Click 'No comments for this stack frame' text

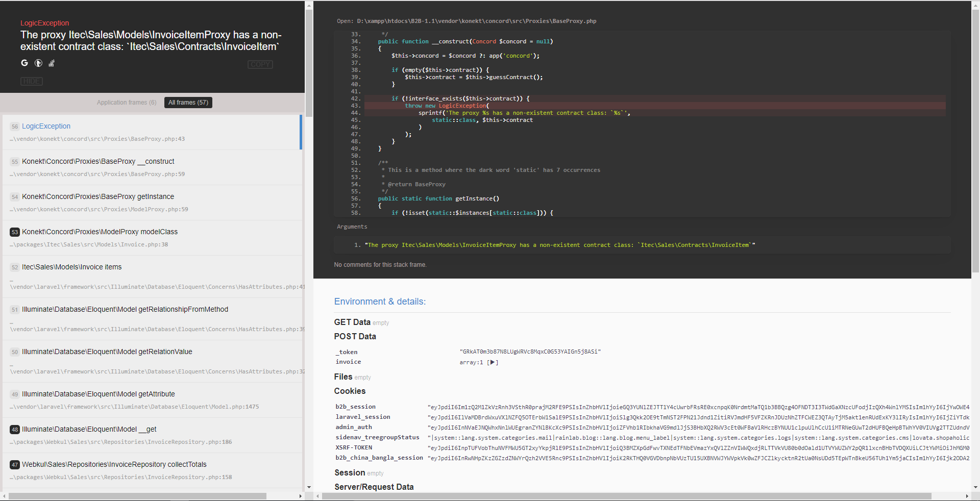click(380, 265)
